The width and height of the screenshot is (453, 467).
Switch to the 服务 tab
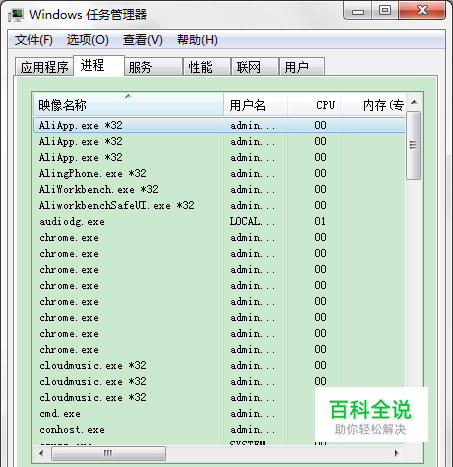[154, 67]
